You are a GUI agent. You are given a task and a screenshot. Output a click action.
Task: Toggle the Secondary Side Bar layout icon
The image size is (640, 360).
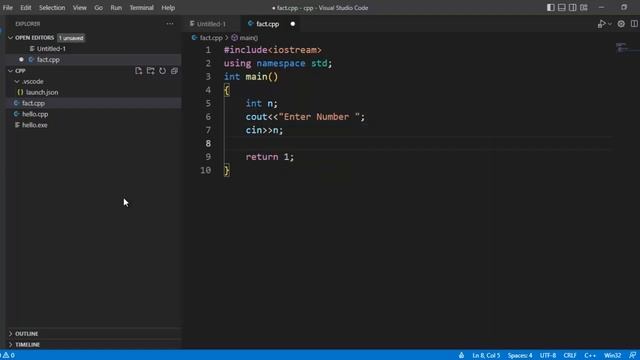(x=573, y=7)
